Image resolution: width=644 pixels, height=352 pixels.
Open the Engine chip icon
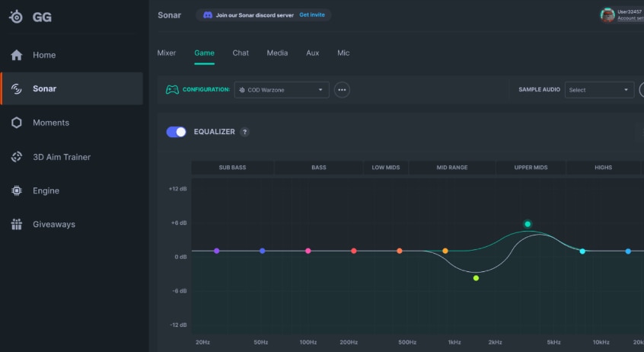[17, 190]
